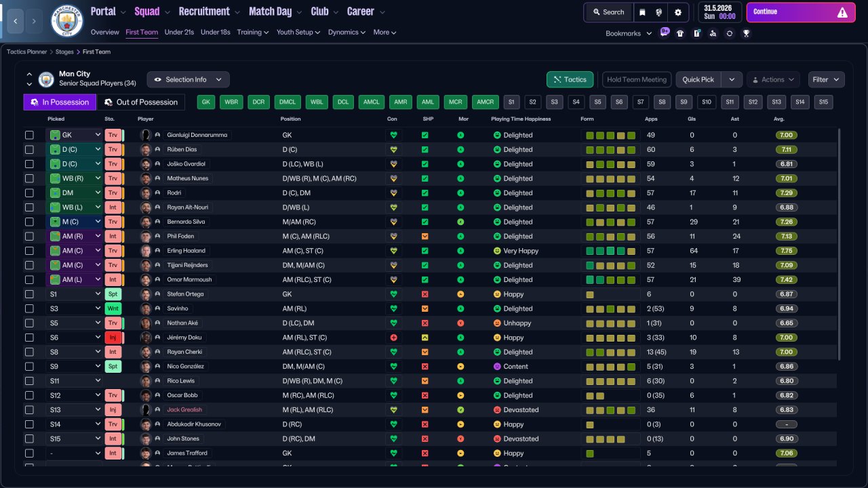Tick the checkbox for Jack Grealish's row
Screen dimensions: 868x488
point(29,410)
